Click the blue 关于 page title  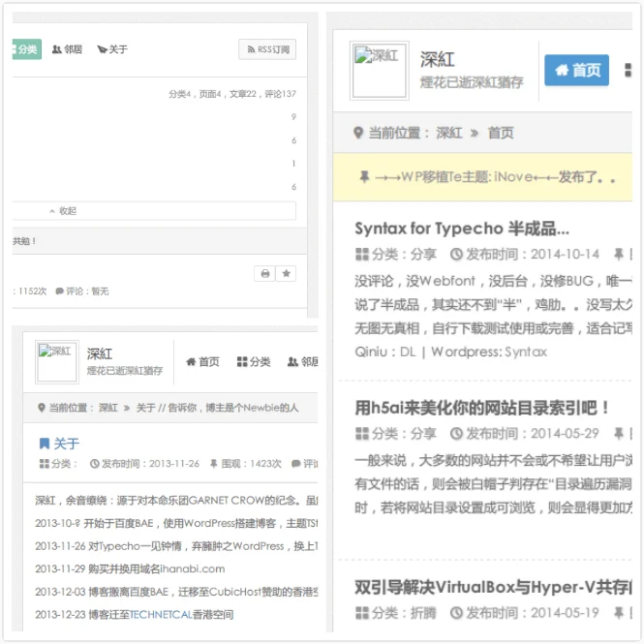67,444
